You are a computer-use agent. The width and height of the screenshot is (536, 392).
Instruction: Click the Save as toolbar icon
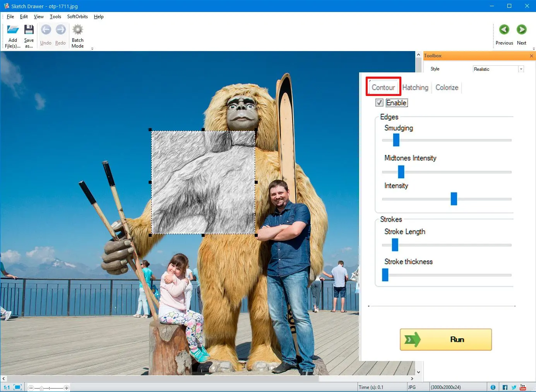tap(29, 35)
